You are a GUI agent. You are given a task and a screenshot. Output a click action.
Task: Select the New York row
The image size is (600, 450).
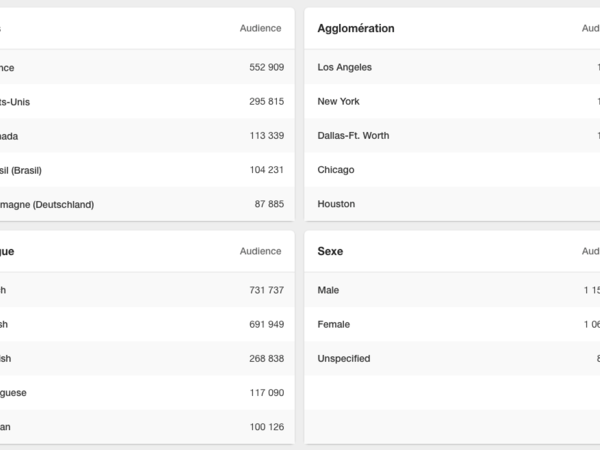point(338,101)
